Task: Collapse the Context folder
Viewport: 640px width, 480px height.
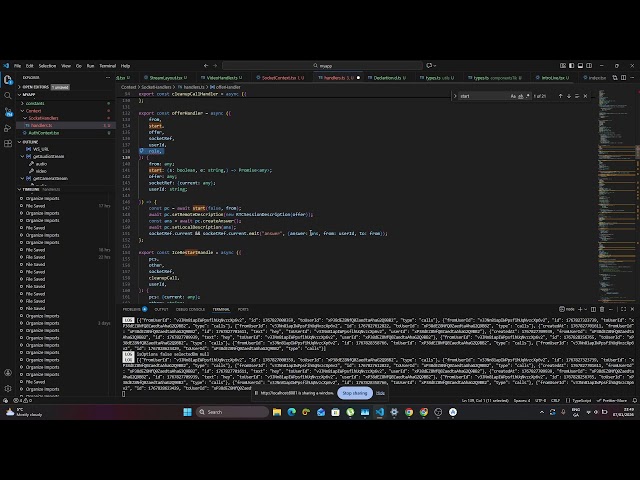Action: tap(33, 111)
